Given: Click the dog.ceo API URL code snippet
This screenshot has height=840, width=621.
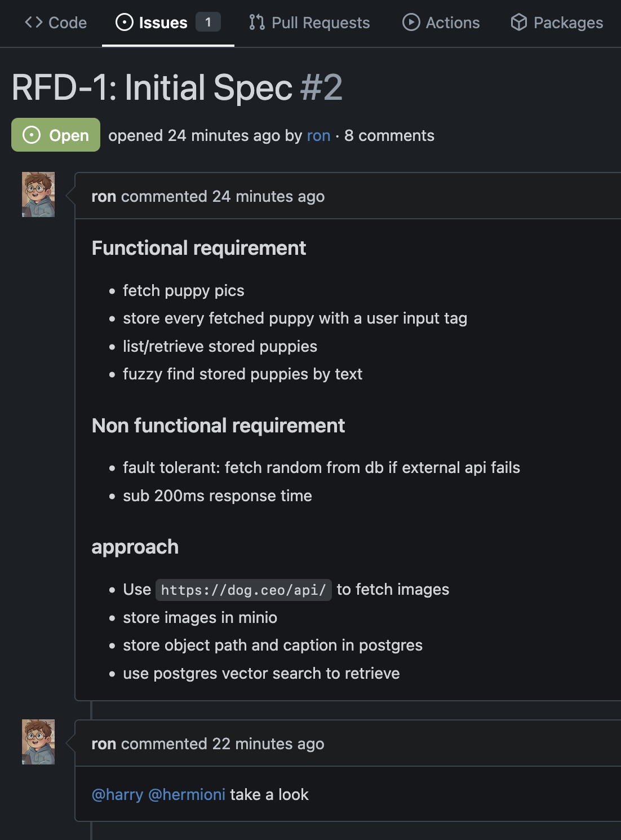Looking at the screenshot, I should coord(243,590).
